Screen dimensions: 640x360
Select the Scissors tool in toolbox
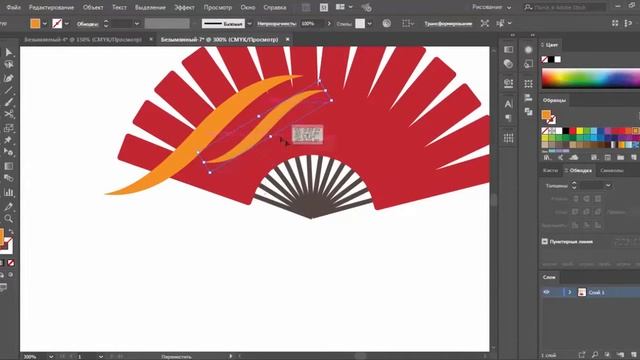[x=8, y=115]
